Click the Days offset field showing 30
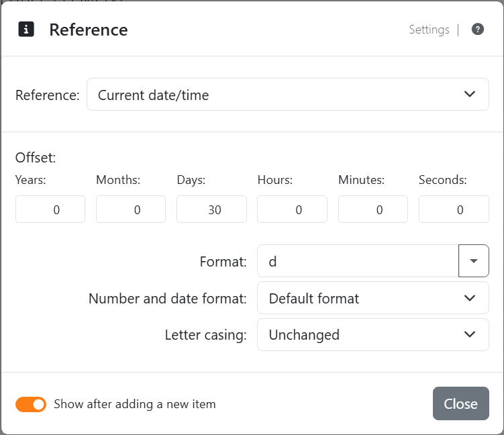504x435 pixels. [211, 209]
